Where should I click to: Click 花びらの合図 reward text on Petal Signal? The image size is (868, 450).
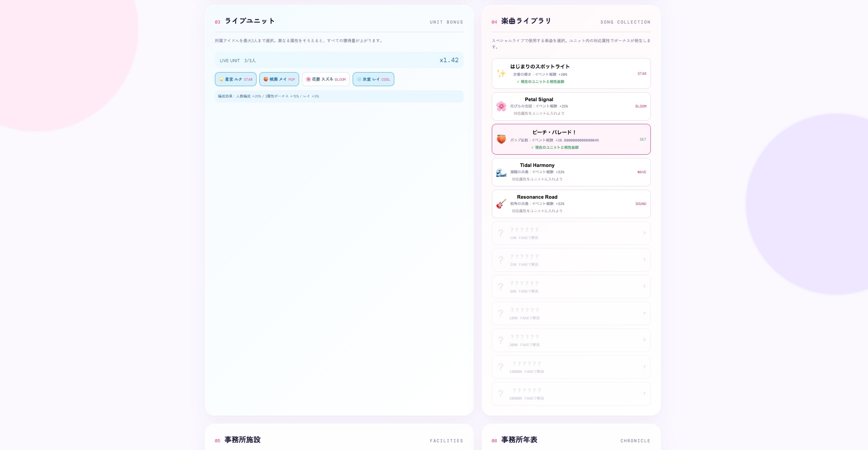539,106
